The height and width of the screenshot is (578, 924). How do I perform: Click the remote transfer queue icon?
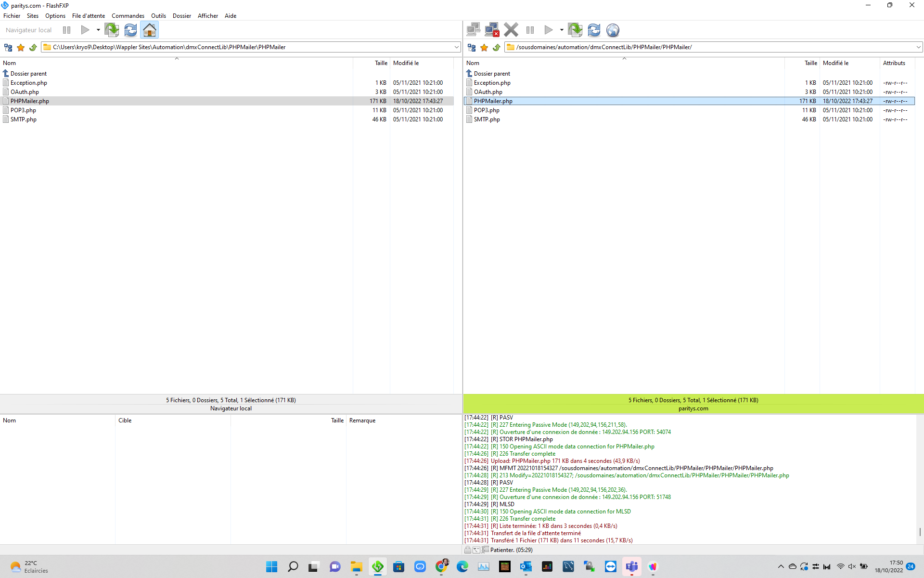pyautogui.click(x=575, y=30)
